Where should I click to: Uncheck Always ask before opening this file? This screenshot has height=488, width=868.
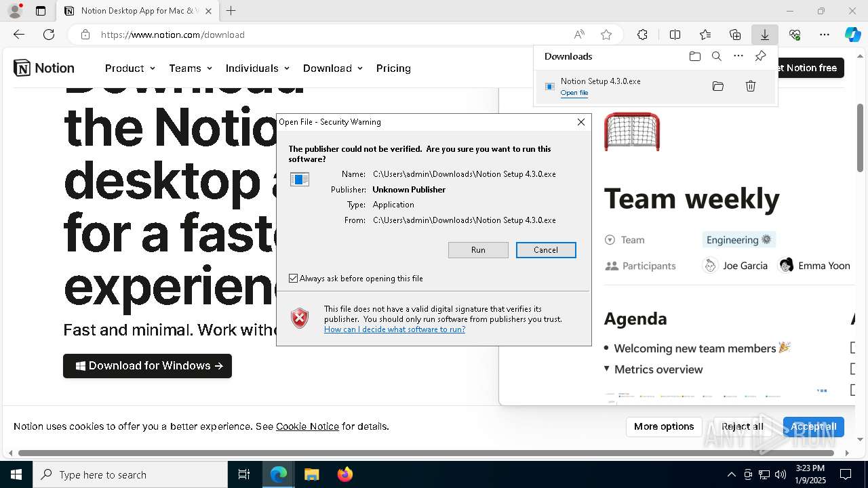(293, 279)
